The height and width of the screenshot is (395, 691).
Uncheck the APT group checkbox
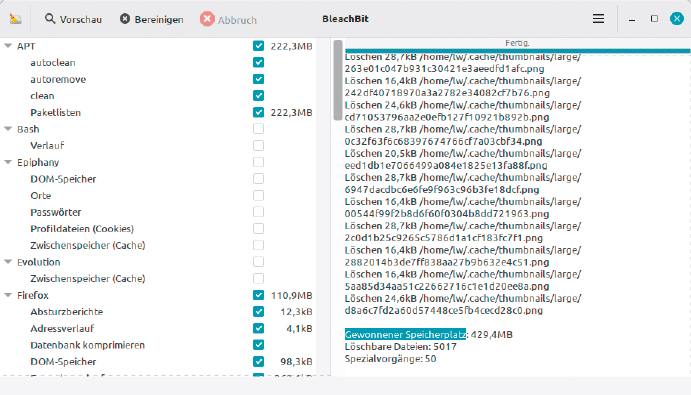pos(259,46)
